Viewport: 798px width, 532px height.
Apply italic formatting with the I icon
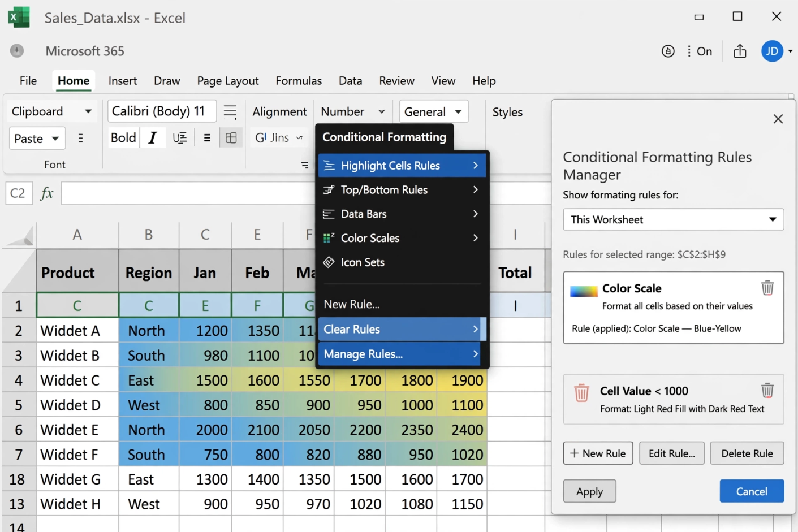pos(152,138)
